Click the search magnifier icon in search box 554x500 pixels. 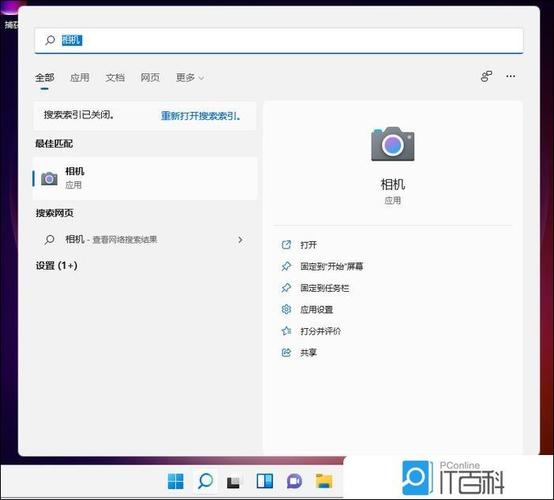(50, 40)
